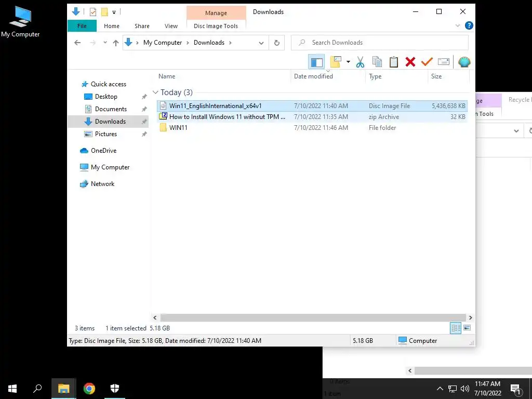The image size is (532, 399).
Task: Open Customize Quick Access Toolbar dropdown
Action: pyautogui.click(x=114, y=12)
